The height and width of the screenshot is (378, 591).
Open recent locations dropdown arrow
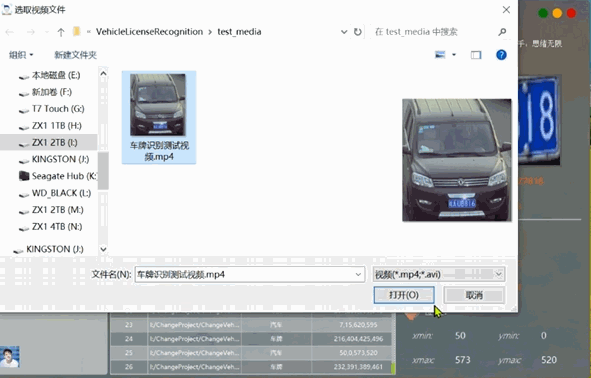point(47,32)
